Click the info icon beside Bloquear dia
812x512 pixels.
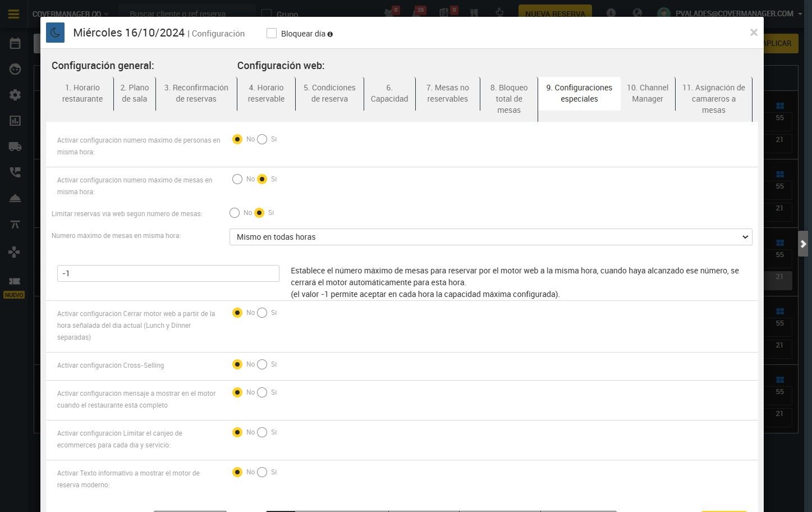point(330,34)
